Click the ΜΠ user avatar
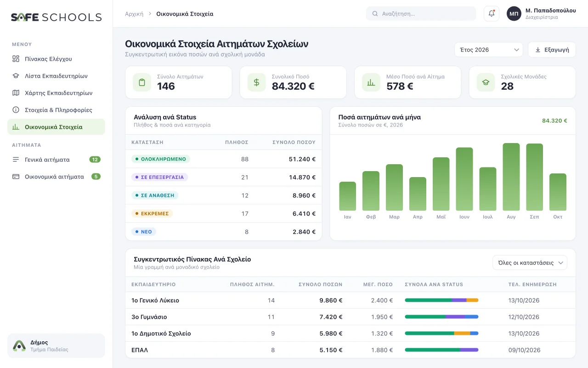Viewport: 588px width, 368px height. 514,13
